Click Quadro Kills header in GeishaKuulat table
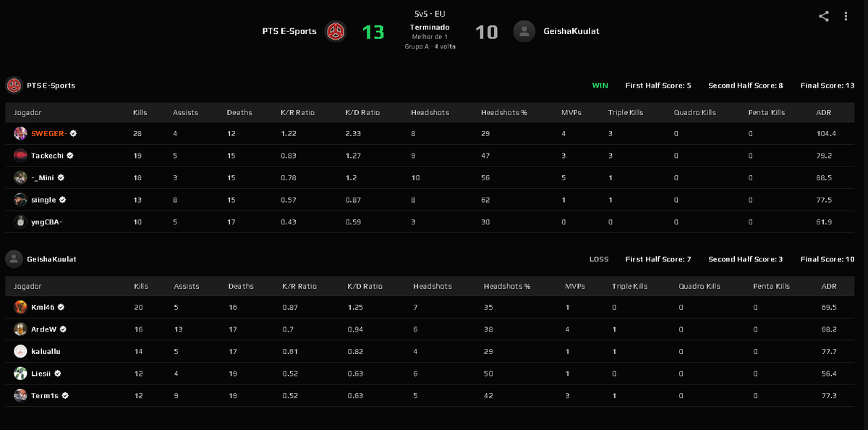 (x=699, y=287)
